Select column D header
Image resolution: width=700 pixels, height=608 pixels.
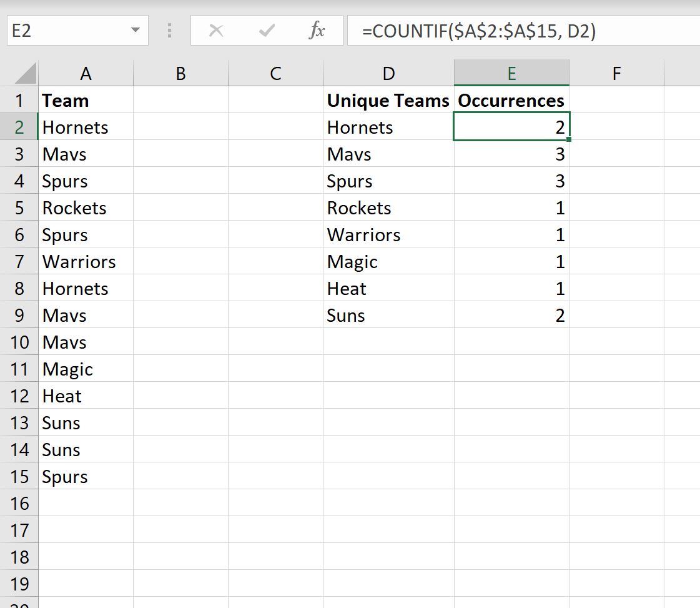pos(388,74)
